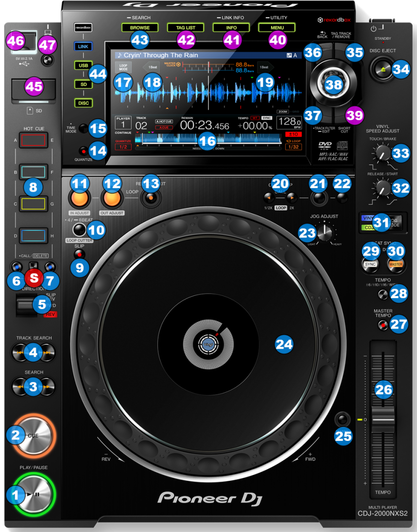Viewport: 417px width, 532px height.
Task: Toggle the SLIP mode button
Action: point(77,254)
